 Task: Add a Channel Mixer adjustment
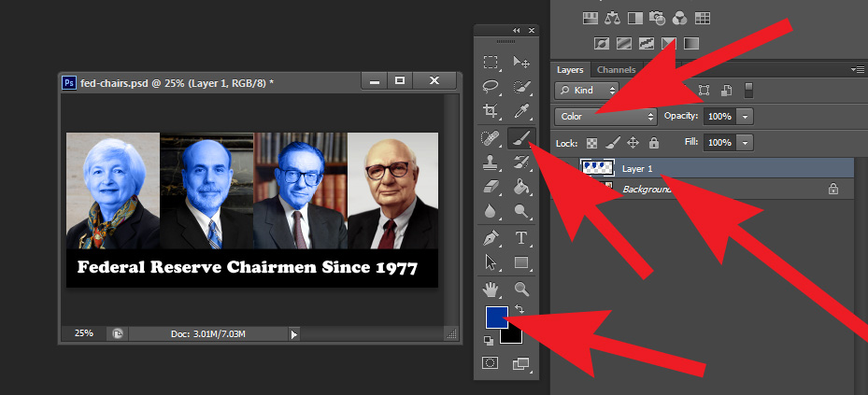[679, 19]
